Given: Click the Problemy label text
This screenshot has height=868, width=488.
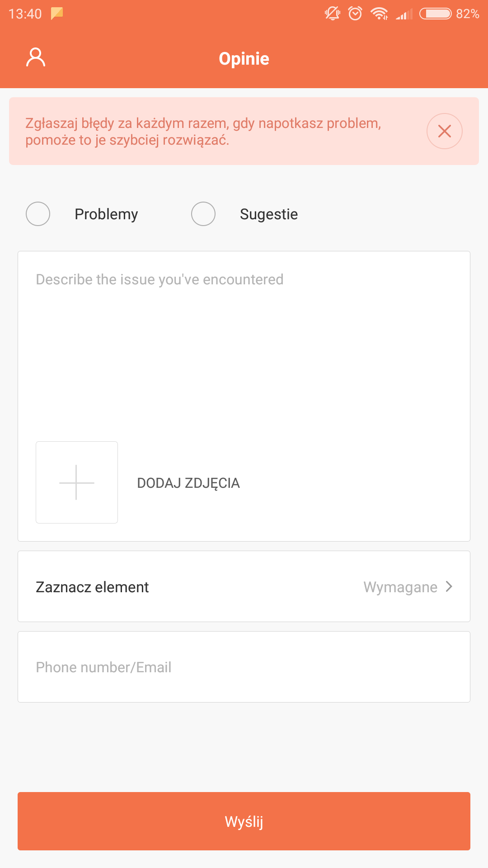Looking at the screenshot, I should (x=106, y=214).
